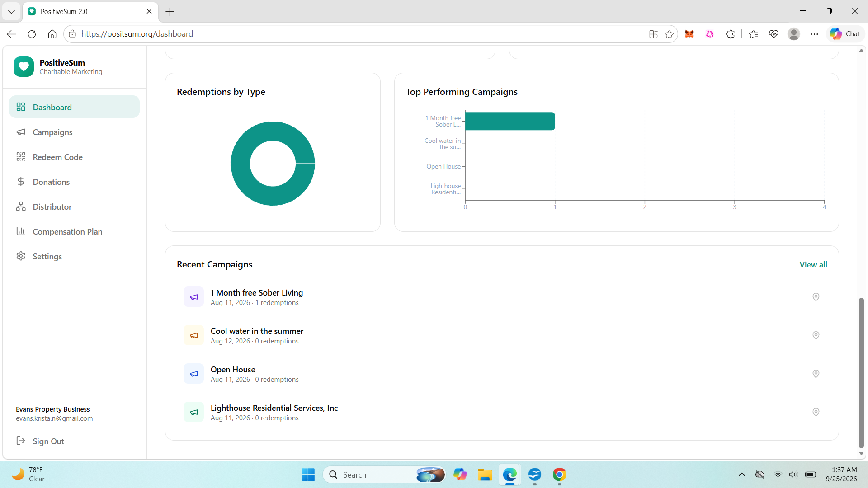
Task: Click orange megaphone icon of Cool water campaign
Action: click(x=193, y=335)
